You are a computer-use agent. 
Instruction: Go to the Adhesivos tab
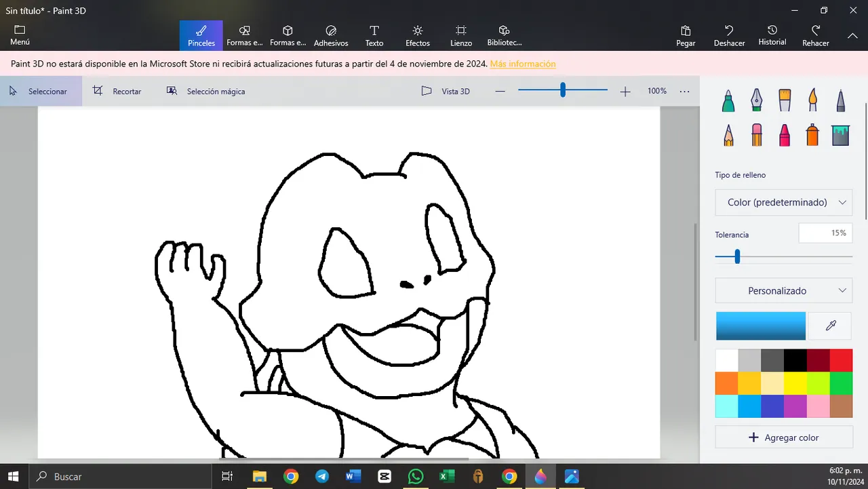(331, 36)
